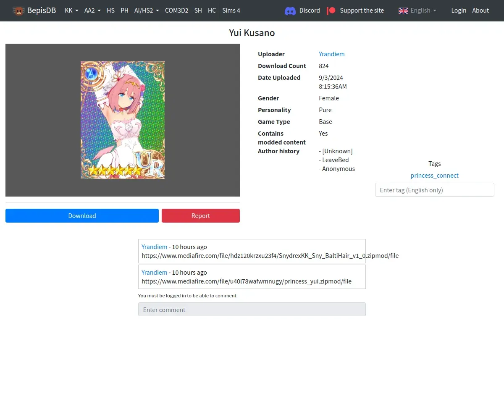504x420 pixels.
Task: Click the UK flag language icon
Action: [x=403, y=10]
